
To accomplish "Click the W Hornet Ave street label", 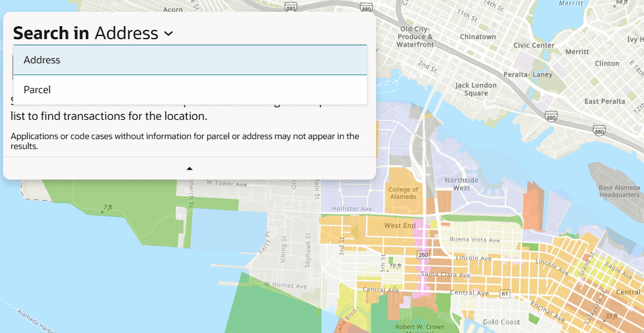I will 285,284.
